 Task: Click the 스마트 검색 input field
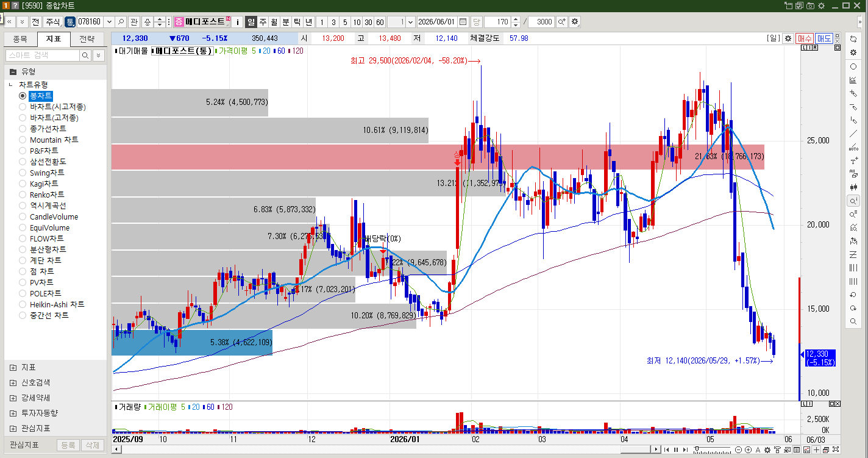43,55
